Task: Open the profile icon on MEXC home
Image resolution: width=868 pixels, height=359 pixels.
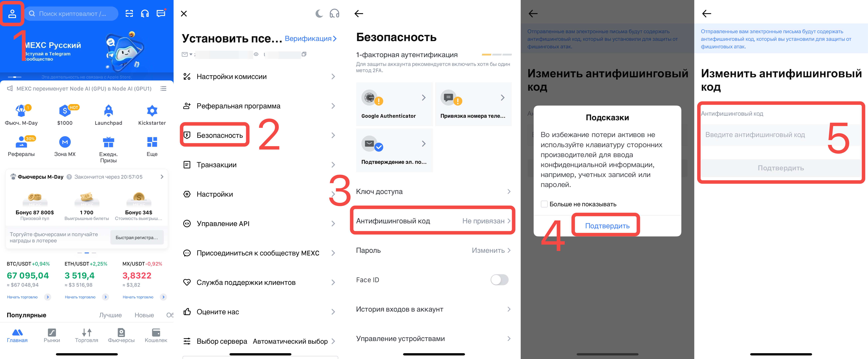Action: pyautogui.click(x=12, y=13)
